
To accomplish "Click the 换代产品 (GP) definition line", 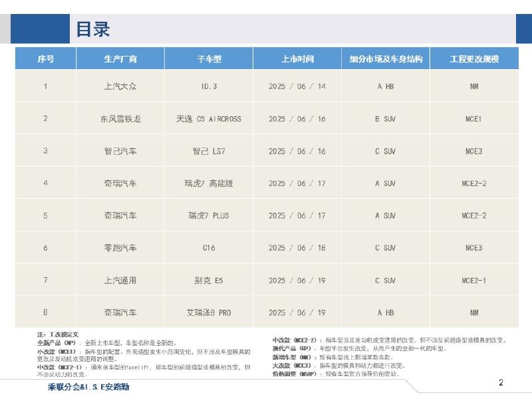I will click(360, 348).
